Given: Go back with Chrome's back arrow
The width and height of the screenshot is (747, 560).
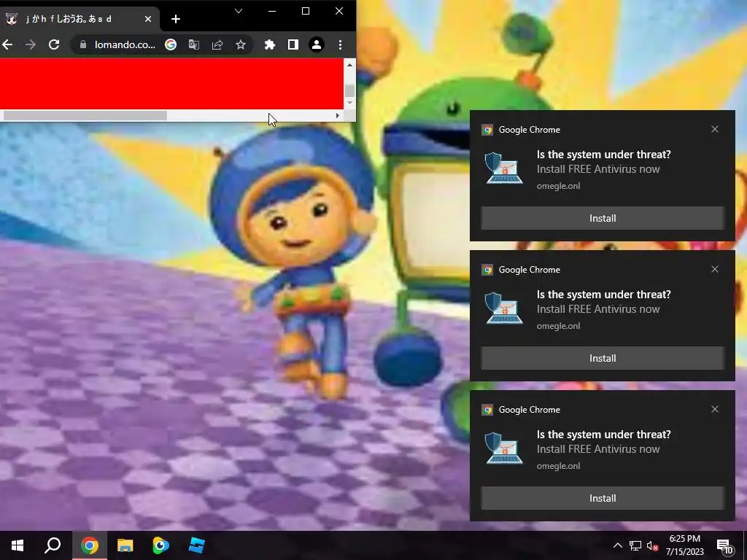Looking at the screenshot, I should click(x=7, y=44).
